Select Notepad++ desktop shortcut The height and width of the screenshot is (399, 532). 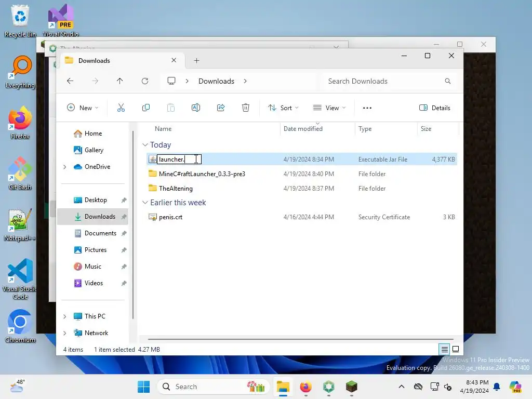pyautogui.click(x=20, y=224)
